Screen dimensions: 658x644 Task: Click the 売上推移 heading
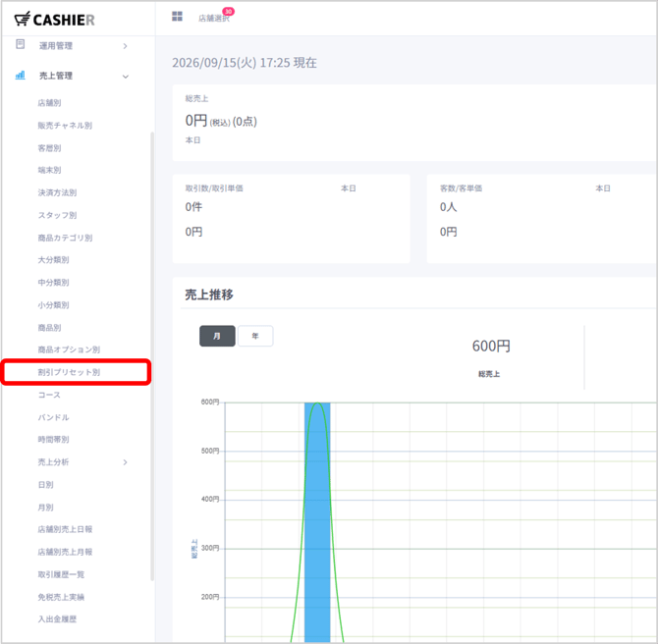[x=209, y=295]
